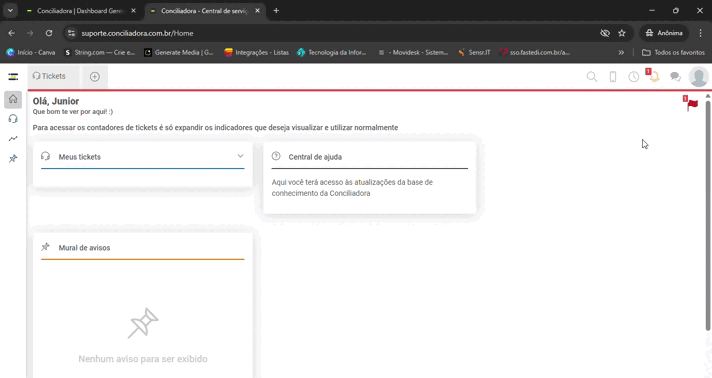The height and width of the screenshot is (378, 712).
Task: Click the large pushpin in the notice board
Action: click(x=143, y=323)
